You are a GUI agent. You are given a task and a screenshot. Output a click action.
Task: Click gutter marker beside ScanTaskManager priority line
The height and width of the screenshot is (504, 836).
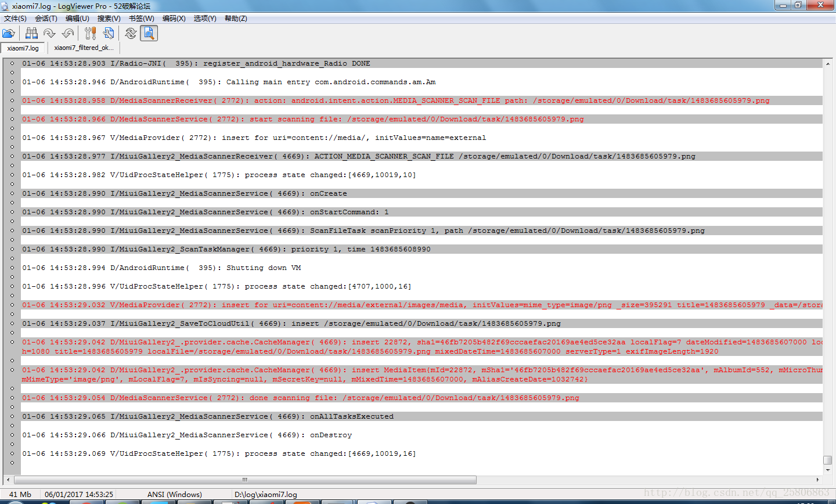[x=12, y=249]
